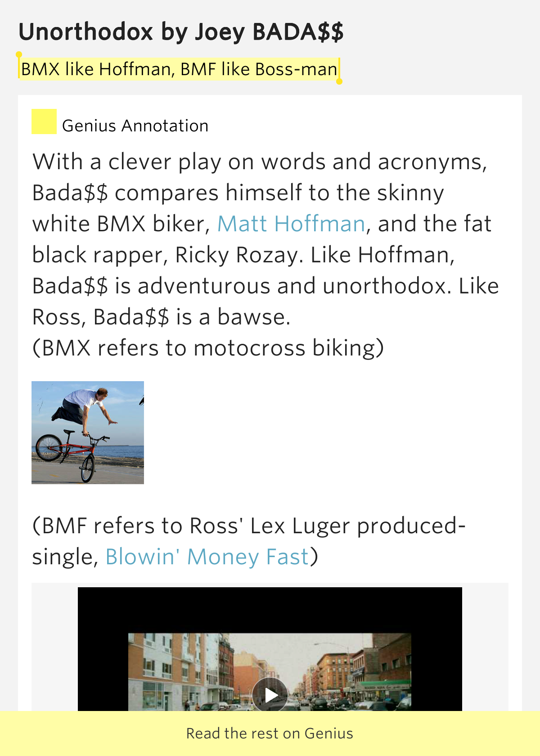Screen dimensions: 540x756
Task: Click the selection end handle after Boss-man
Action: coord(339,81)
